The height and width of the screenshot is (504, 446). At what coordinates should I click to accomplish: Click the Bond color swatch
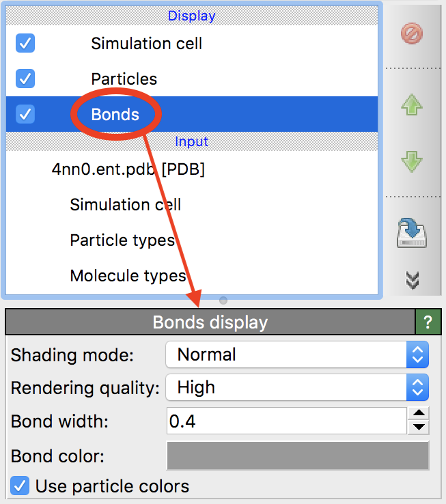point(297,456)
